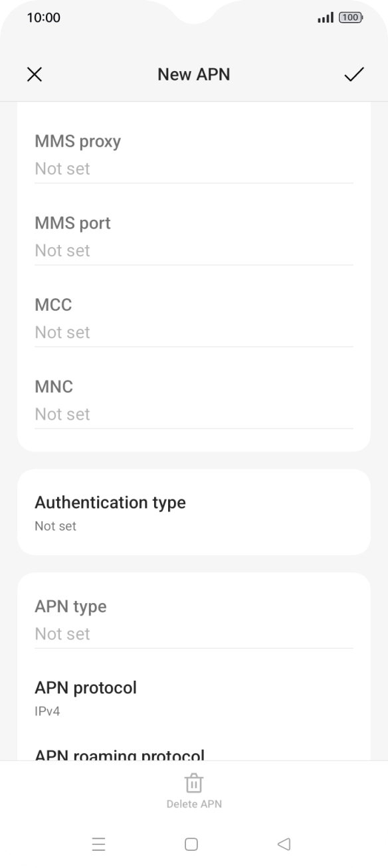Image resolution: width=388 pixels, height=868 pixels.
Task: Select the MMS port field
Action: click(x=194, y=236)
